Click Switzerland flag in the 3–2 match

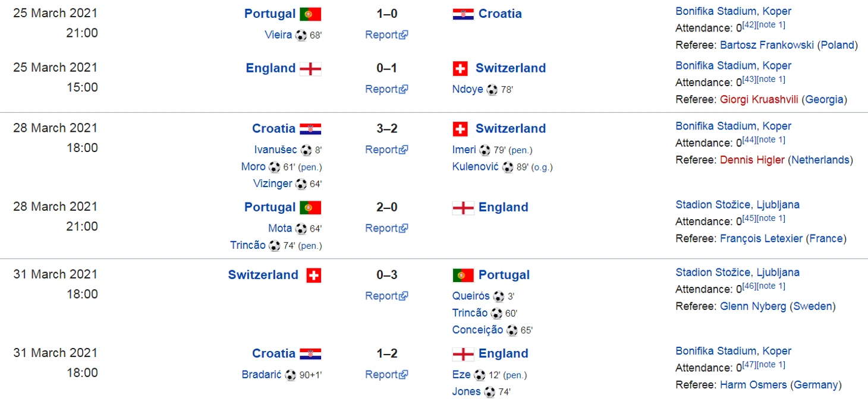coord(460,129)
